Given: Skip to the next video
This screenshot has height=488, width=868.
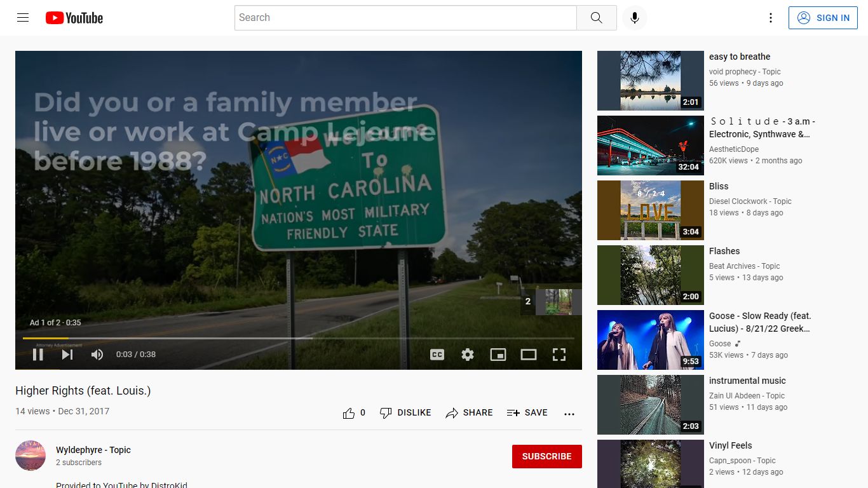Looking at the screenshot, I should [x=67, y=355].
